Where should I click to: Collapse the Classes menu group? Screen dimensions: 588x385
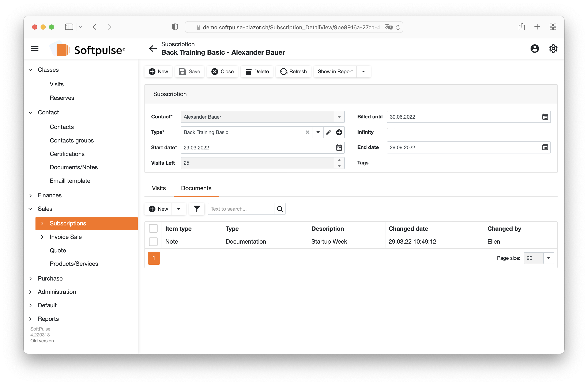(30, 70)
